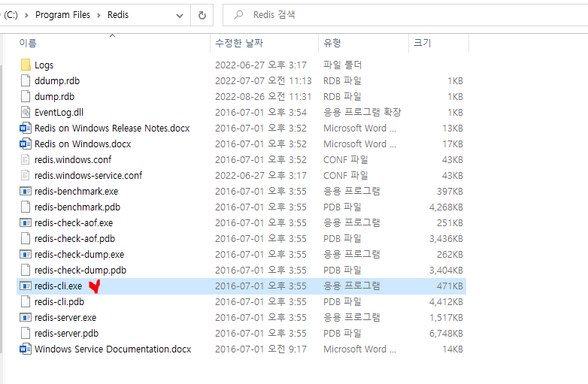Screen dimensions: 588x384
Task: Click the ddump.rdb file icon
Action: coord(26,80)
